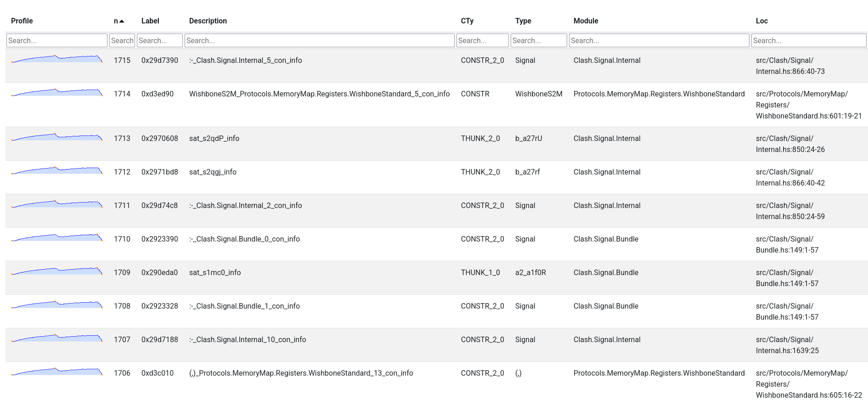The height and width of the screenshot is (400, 868).
Task: Open the profile sparkline for row 1715
Action: (57, 59)
